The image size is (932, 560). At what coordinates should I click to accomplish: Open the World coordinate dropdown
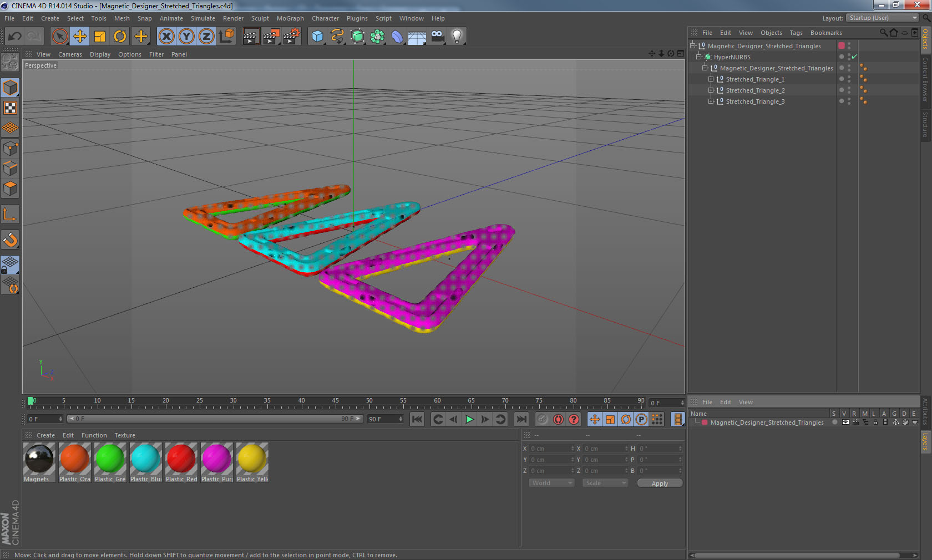point(551,483)
